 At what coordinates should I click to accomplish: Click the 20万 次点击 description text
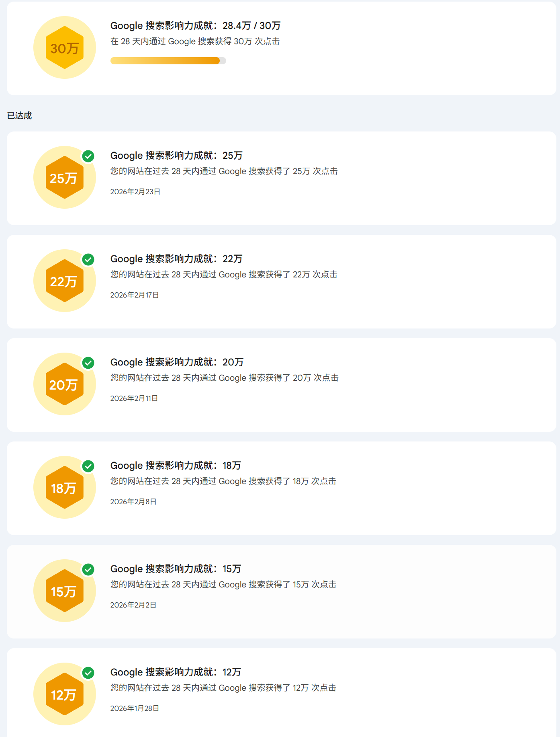click(x=225, y=378)
